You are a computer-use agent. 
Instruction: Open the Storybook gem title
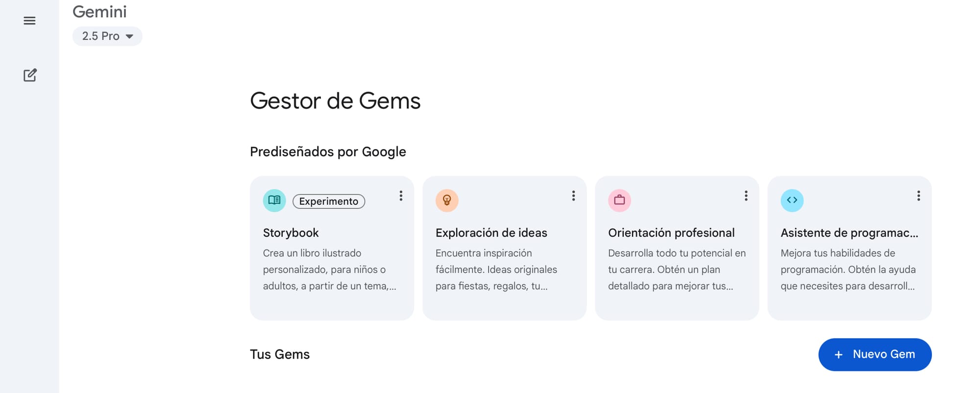pyautogui.click(x=291, y=233)
